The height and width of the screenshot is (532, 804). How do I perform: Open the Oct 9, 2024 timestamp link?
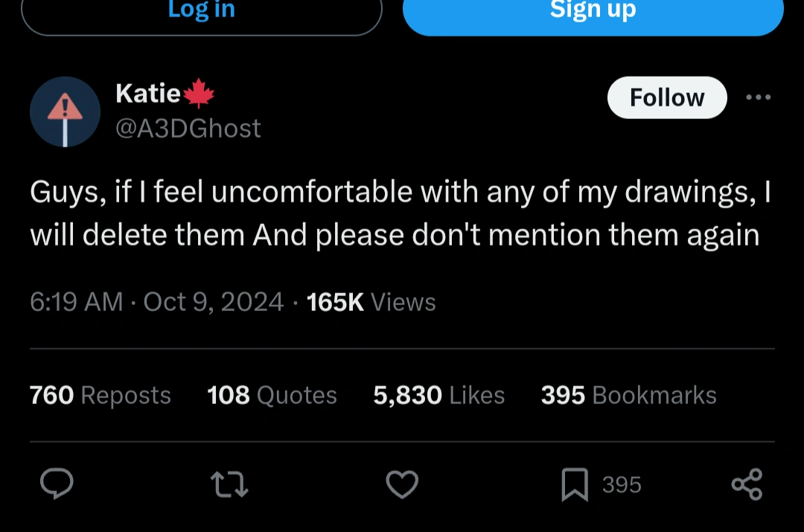(213, 302)
